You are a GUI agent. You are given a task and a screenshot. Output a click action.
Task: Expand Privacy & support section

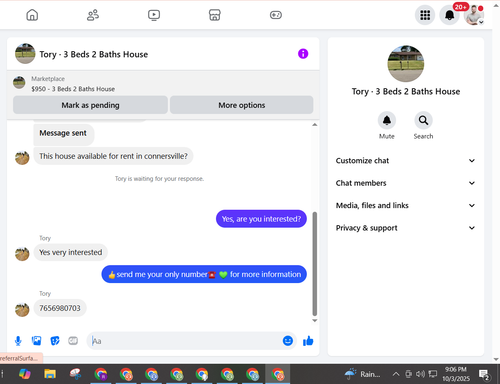(405, 228)
